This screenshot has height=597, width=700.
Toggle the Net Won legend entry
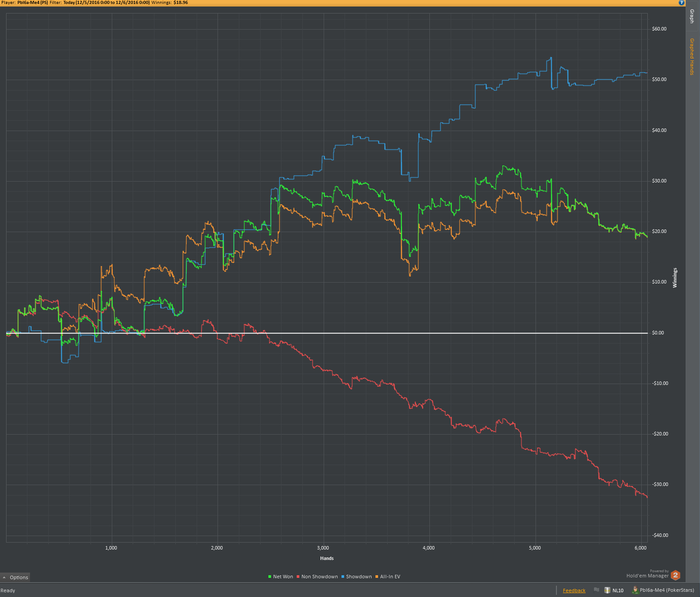(280, 576)
